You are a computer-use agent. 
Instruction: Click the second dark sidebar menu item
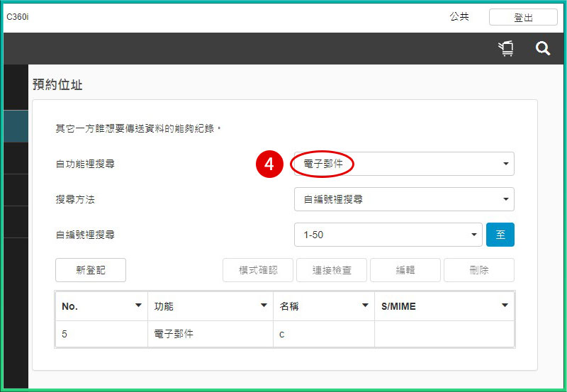click(x=16, y=158)
